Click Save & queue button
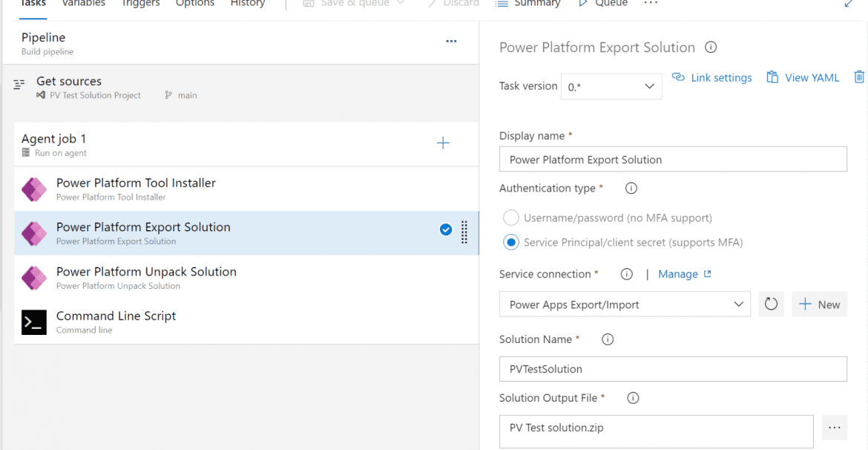This screenshot has width=868, height=450. pos(347,3)
